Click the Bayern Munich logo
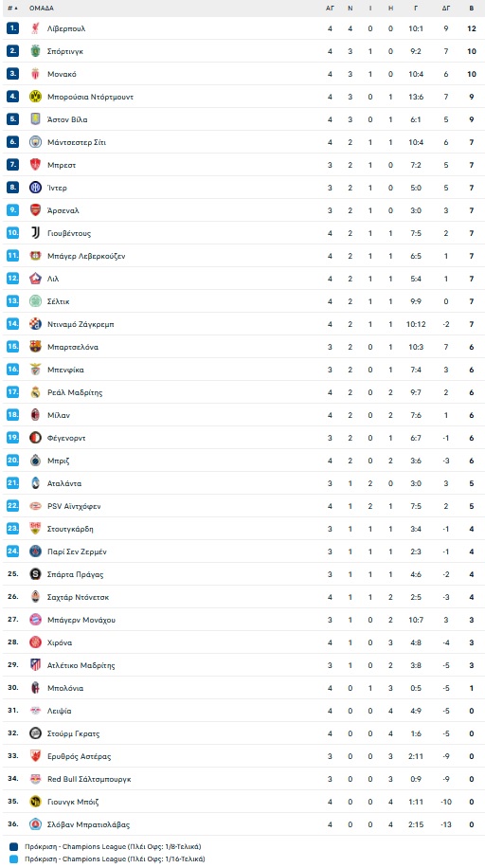The height and width of the screenshot is (868, 485). pyautogui.click(x=35, y=620)
